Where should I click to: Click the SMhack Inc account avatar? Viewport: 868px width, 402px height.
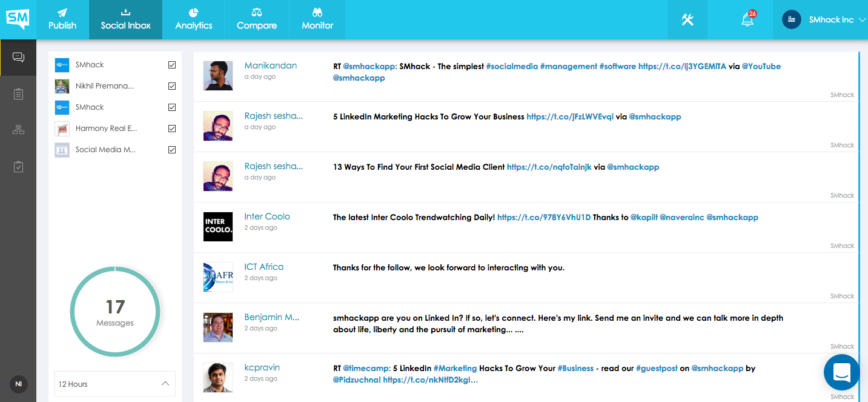[x=791, y=19]
